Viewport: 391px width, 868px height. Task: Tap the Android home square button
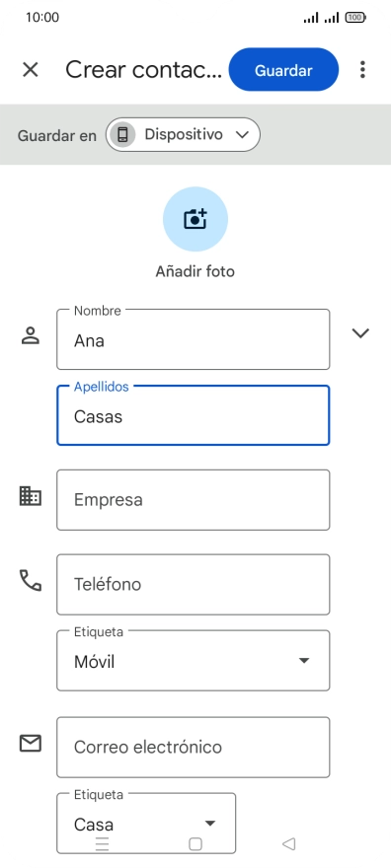click(195, 843)
